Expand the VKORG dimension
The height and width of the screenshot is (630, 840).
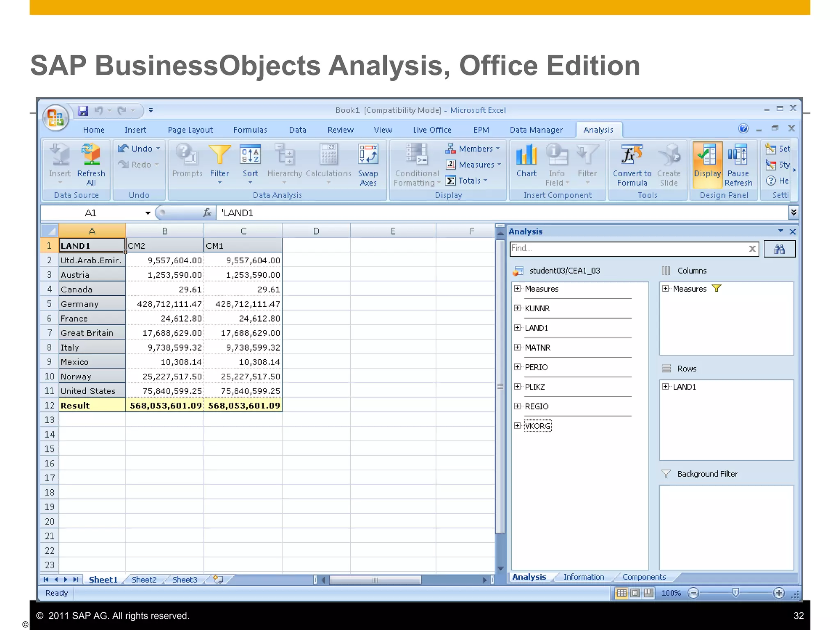[x=517, y=426]
